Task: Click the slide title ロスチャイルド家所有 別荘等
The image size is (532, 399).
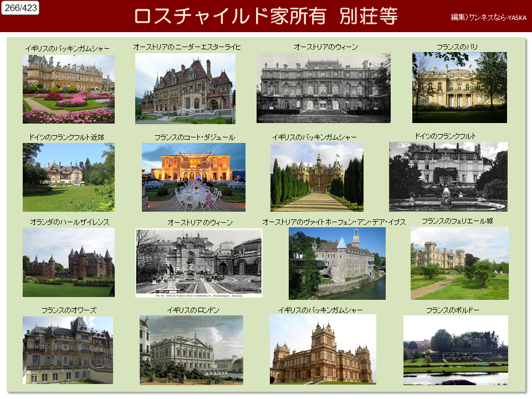Action: [266, 17]
